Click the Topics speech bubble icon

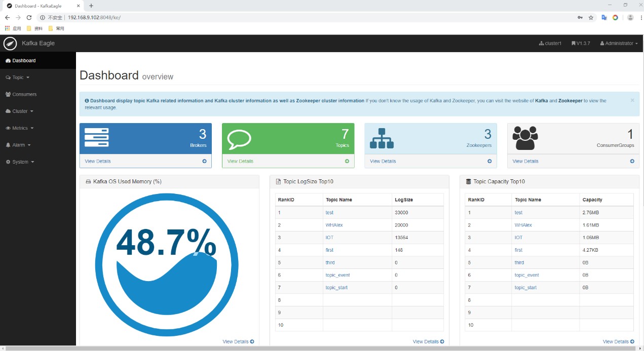click(x=239, y=138)
